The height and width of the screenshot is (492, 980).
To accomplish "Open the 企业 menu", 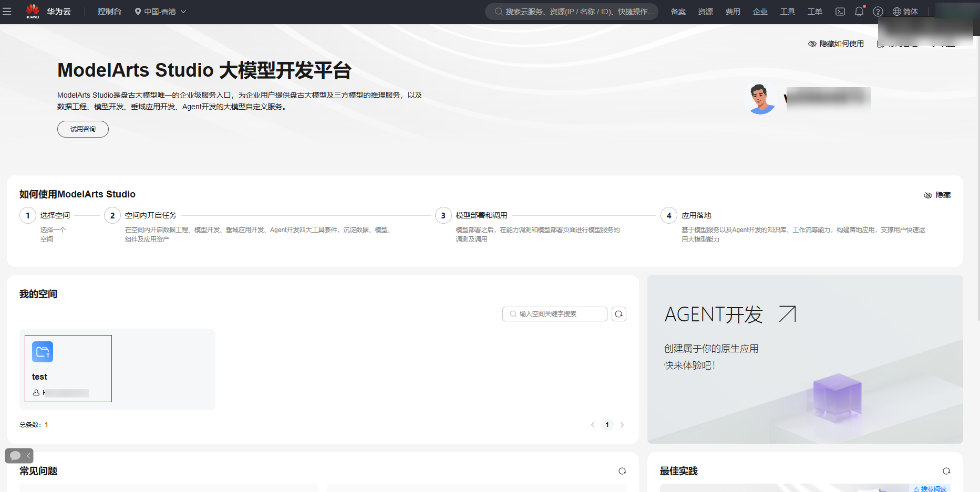I will (760, 12).
